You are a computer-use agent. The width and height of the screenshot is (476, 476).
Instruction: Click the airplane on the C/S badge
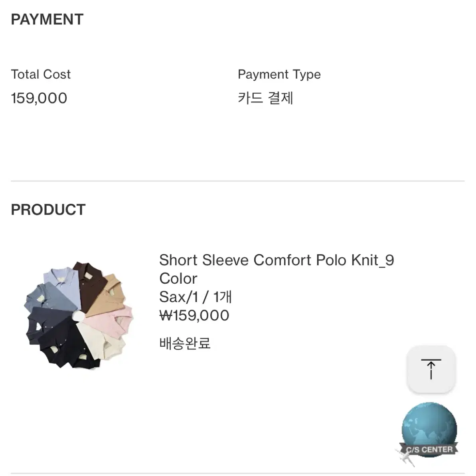(x=405, y=457)
